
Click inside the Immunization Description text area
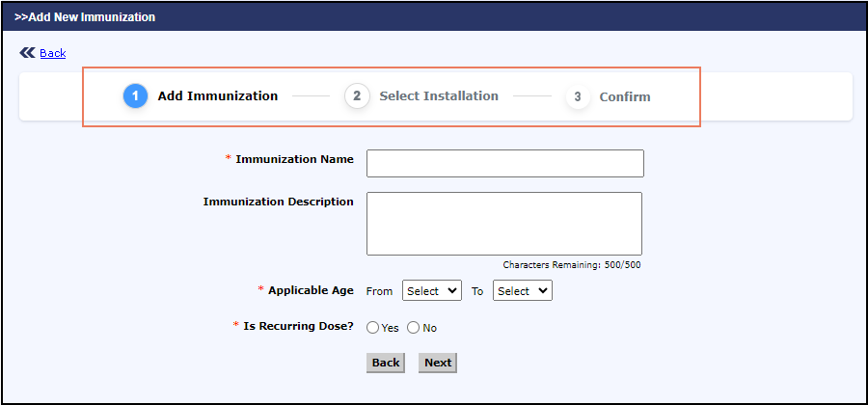[504, 223]
